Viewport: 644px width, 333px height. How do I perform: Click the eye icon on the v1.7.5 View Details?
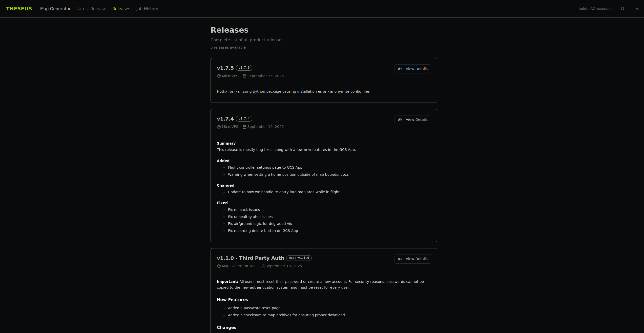tap(400, 69)
